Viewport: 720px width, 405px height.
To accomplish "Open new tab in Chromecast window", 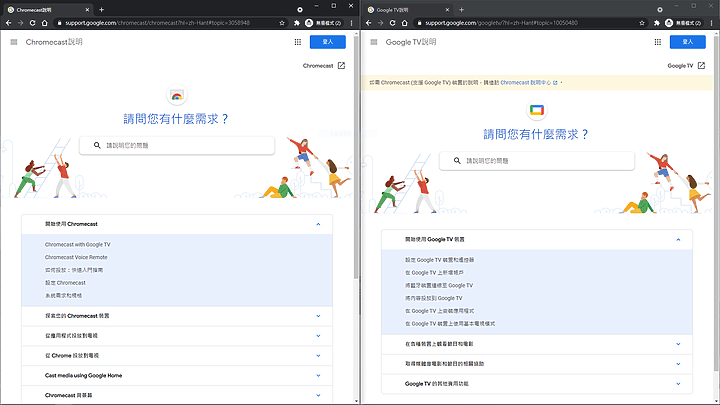I will (101, 10).
